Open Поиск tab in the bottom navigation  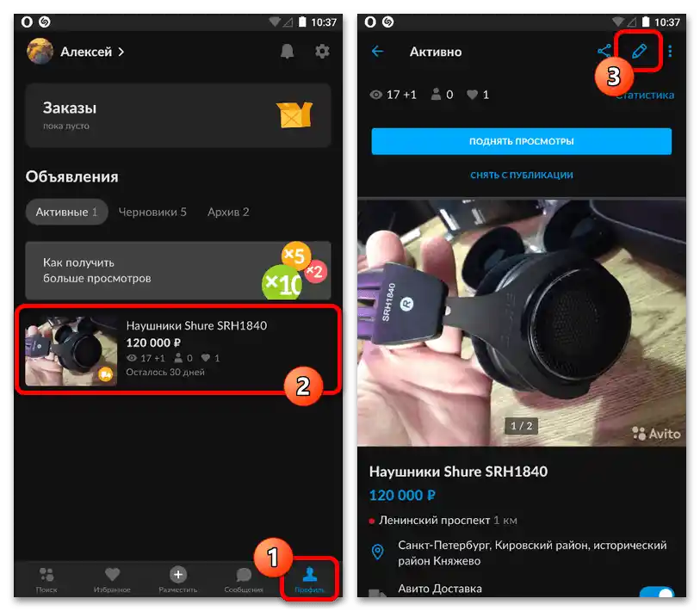tap(46, 579)
